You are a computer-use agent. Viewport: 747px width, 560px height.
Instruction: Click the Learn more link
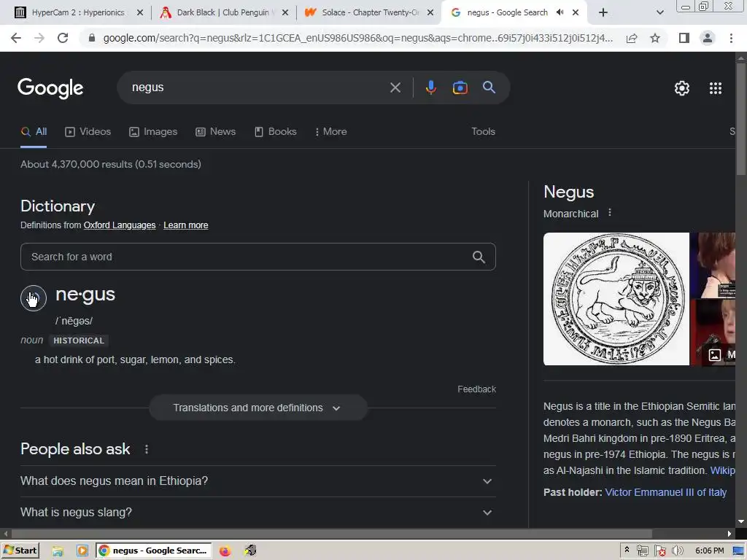click(186, 225)
